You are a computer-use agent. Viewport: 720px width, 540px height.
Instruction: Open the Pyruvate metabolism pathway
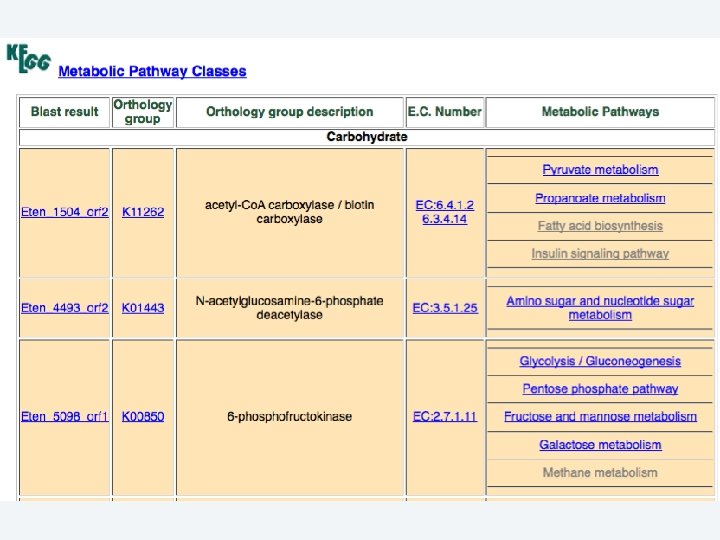(600, 169)
